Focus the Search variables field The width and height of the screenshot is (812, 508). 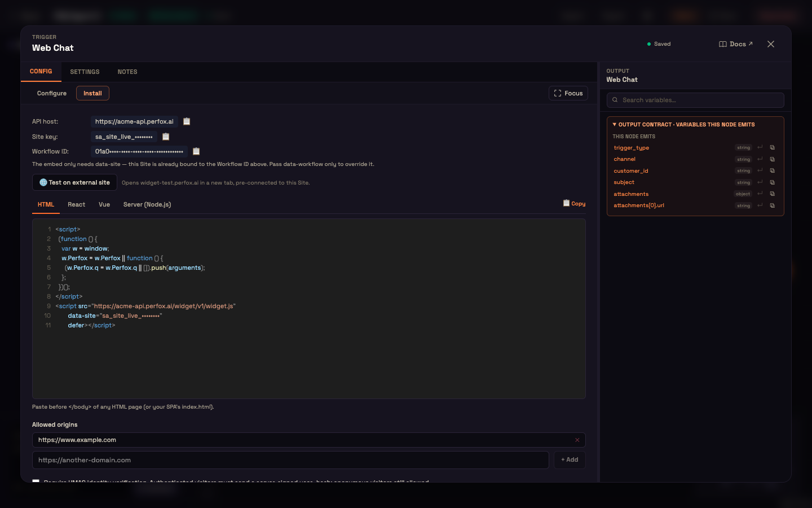click(695, 100)
